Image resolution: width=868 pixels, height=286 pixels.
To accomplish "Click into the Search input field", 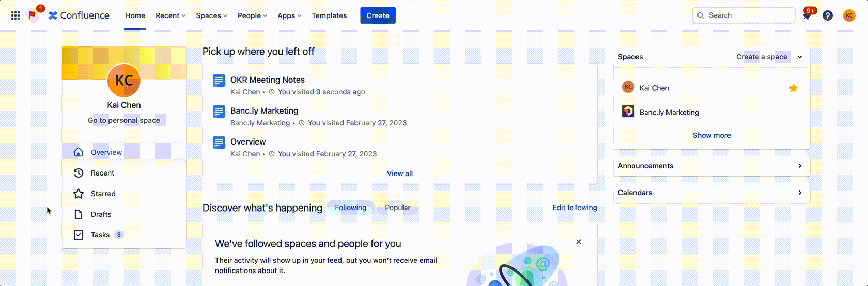I will (x=744, y=15).
